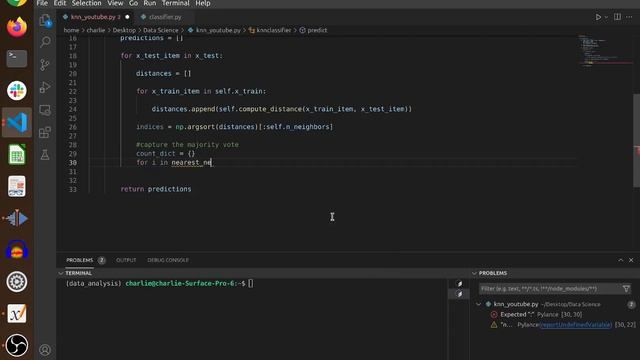The image size is (640, 360).
Task: Collapse the PROBLEMS section header on right
Action: pos(493,273)
